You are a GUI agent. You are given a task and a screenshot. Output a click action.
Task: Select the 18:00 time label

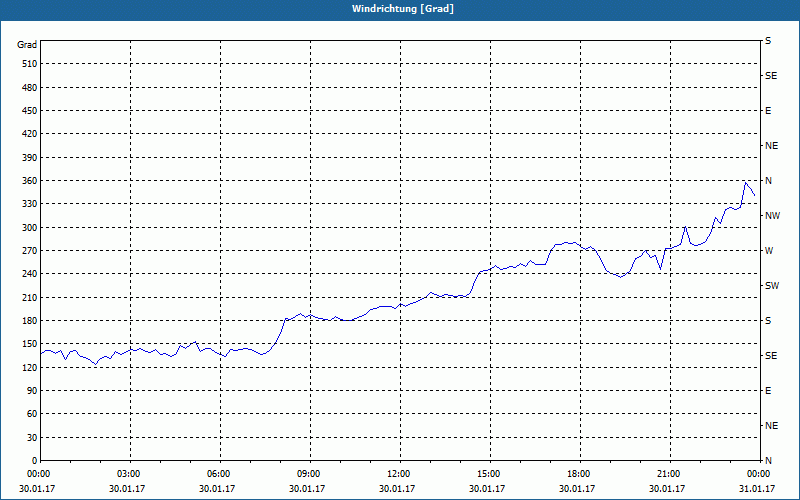[x=578, y=474]
